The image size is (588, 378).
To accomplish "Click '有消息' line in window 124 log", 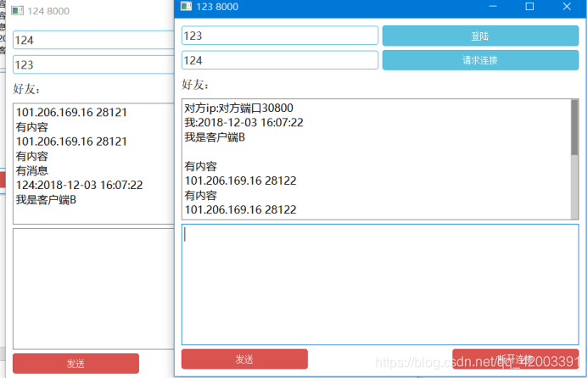I will (x=32, y=170).
